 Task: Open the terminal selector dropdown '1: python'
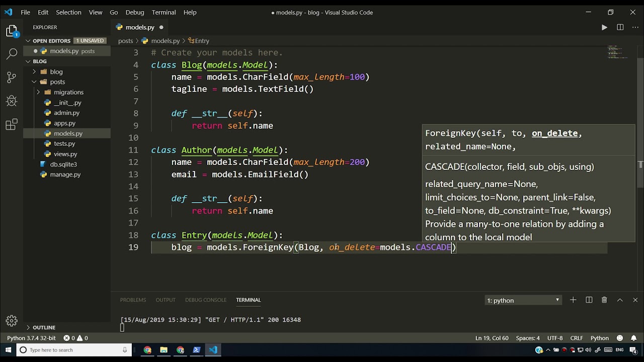pyautogui.click(x=523, y=300)
